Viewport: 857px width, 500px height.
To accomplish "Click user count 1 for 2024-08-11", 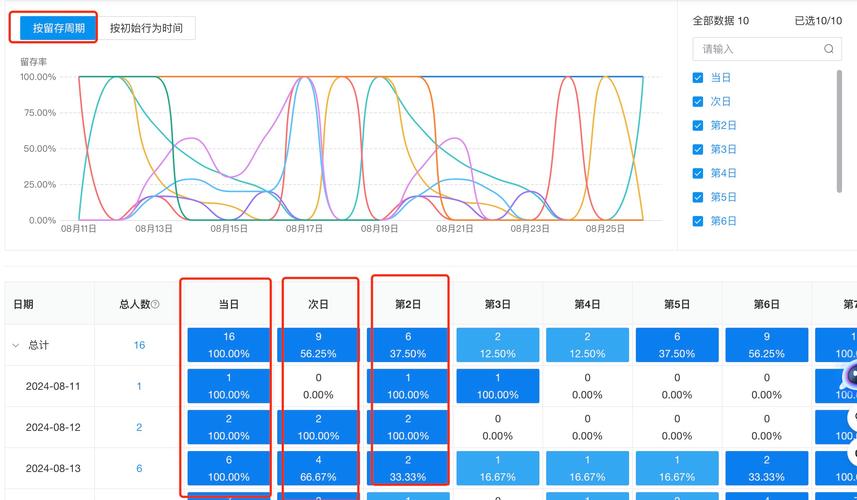I will tap(139, 386).
